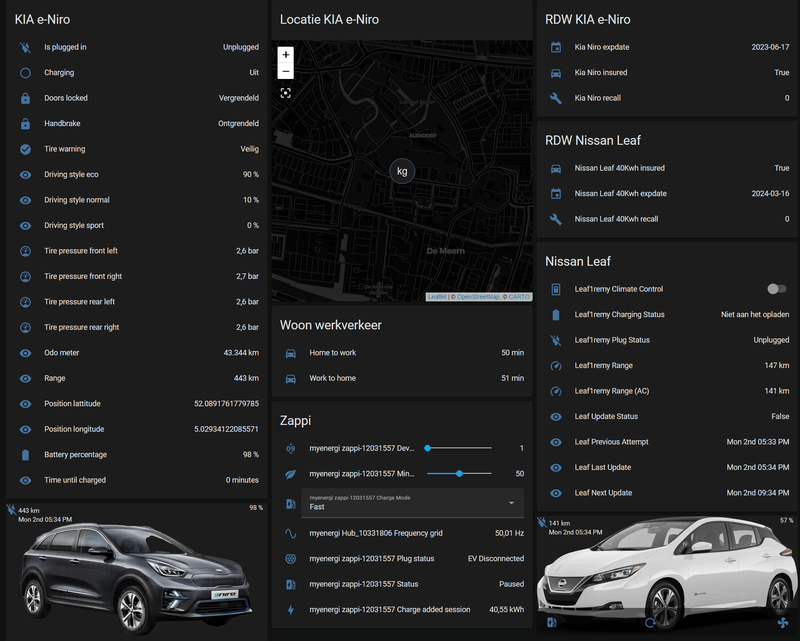The width and height of the screenshot is (800, 641).
Task: Open the Leaflet attribution link
Action: (x=438, y=297)
